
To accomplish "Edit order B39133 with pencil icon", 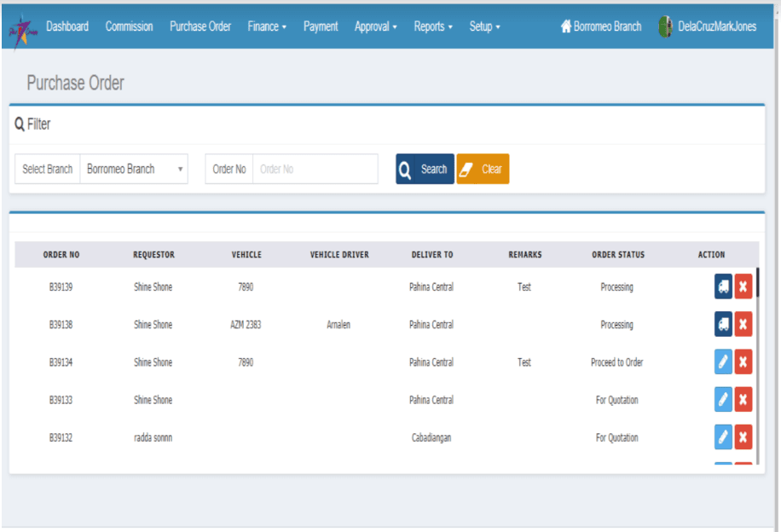I will click(723, 400).
